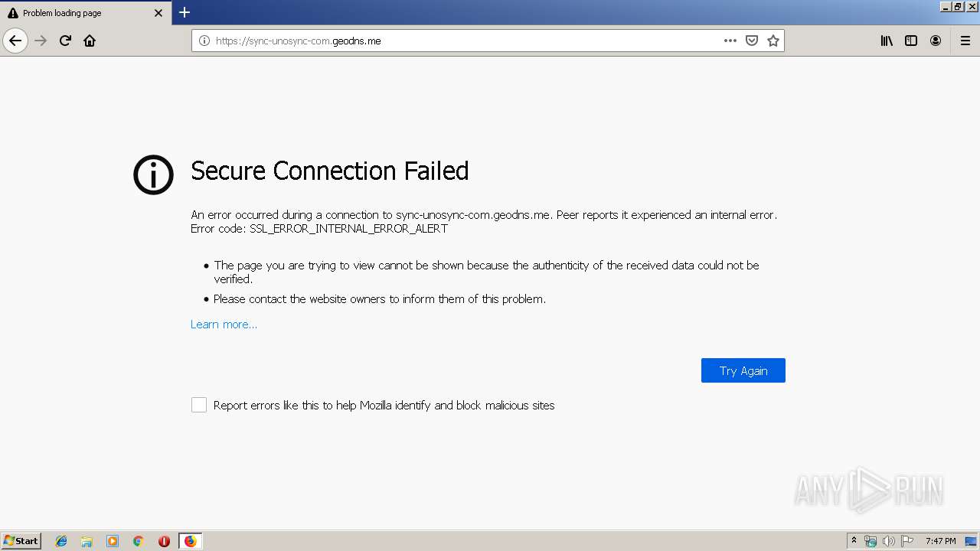Click the SSL_ERROR_INTERNAL_ERROR_ALERT error code text
This screenshot has width=980, height=551.
coord(348,229)
